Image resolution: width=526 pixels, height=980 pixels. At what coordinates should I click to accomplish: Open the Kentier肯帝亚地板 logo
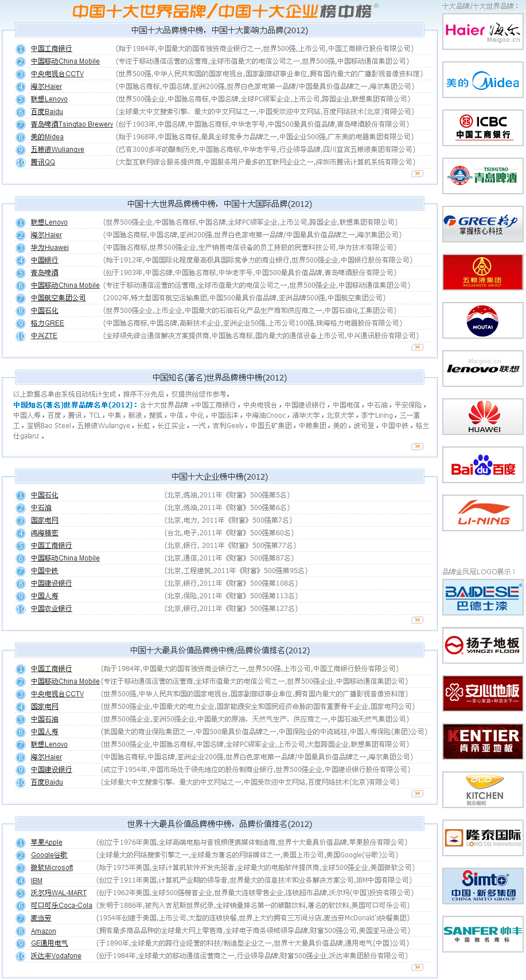tap(483, 742)
